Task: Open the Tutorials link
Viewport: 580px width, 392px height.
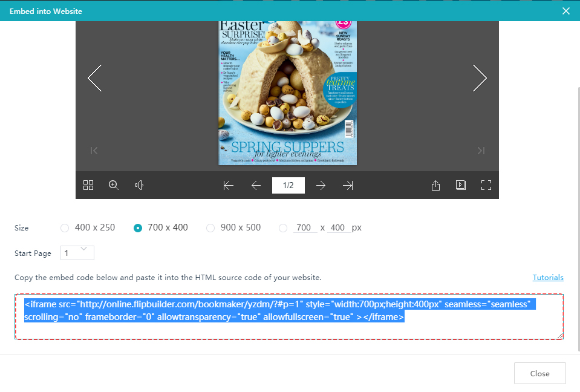Action: 548,277
